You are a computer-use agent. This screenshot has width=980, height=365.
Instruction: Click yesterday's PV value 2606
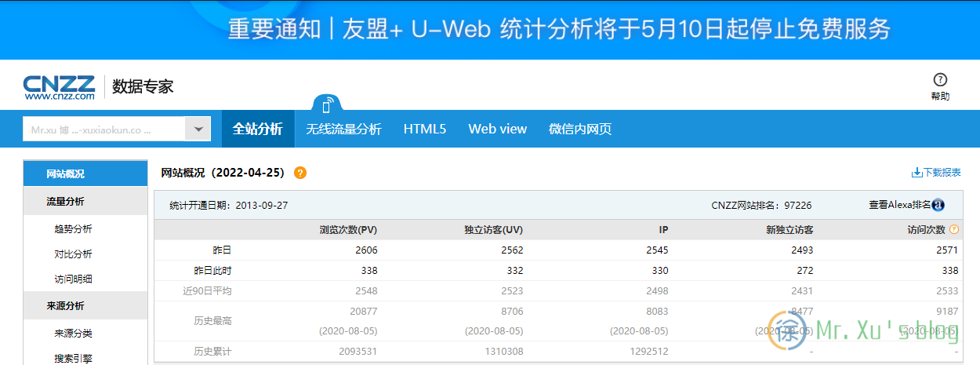point(366,250)
